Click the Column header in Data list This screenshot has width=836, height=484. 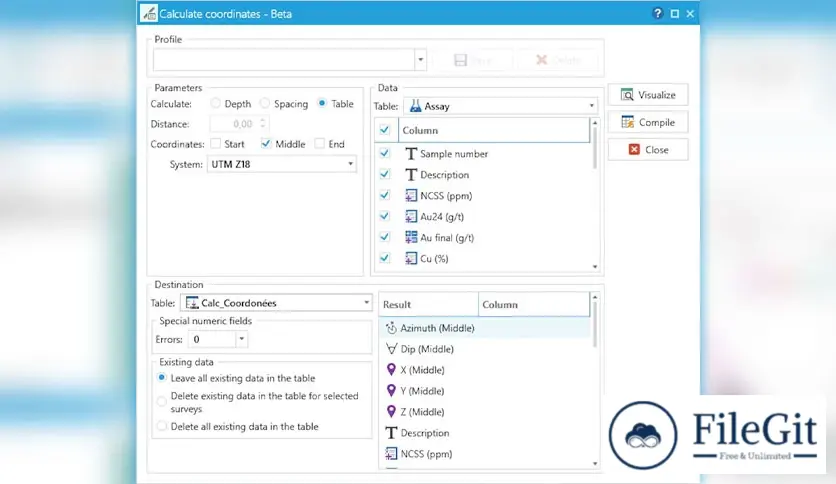point(494,130)
